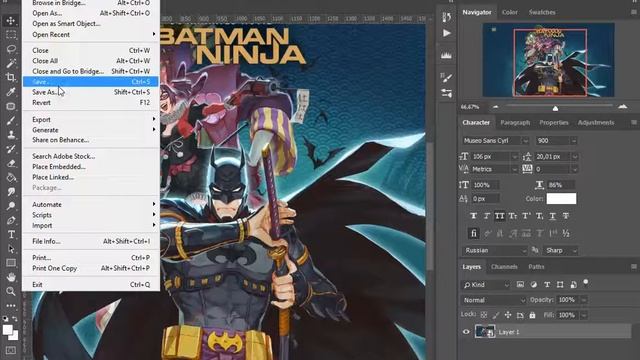Select the History Brush tool

11,149
